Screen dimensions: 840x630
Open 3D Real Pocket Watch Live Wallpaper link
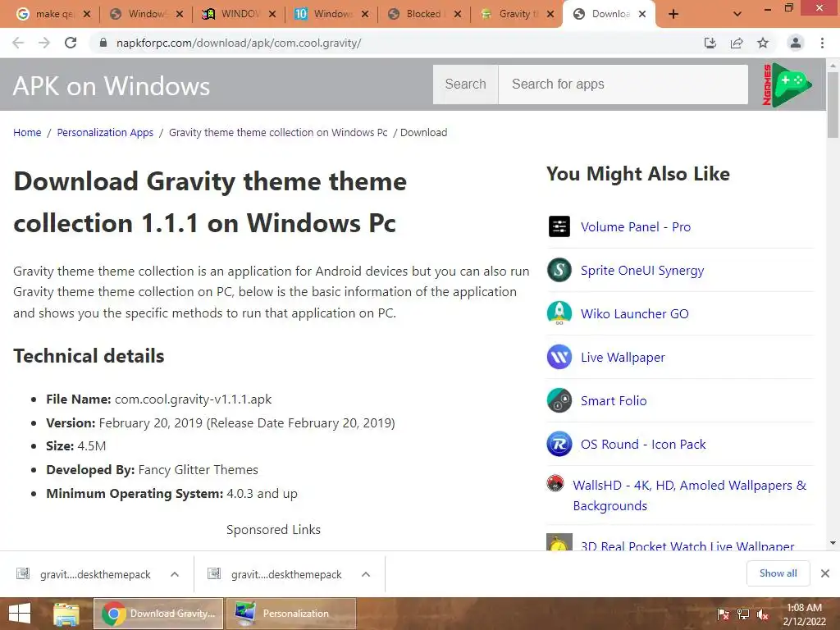(x=687, y=546)
